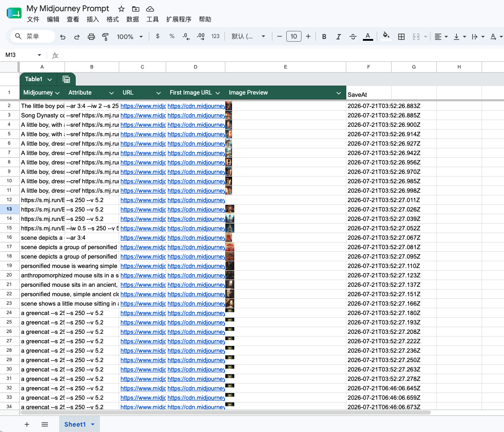Screen dimensions: 504x432
Task: Open the 123 more number formats
Action: (215, 36)
